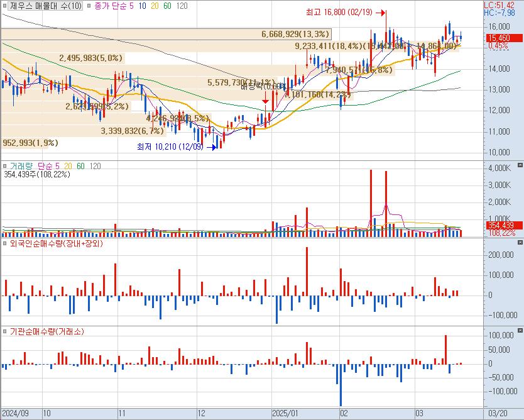This screenshot has height=420, width=524.
Task: Click the 기관순매수량(거래소) indicator title
Action: click(x=46, y=331)
